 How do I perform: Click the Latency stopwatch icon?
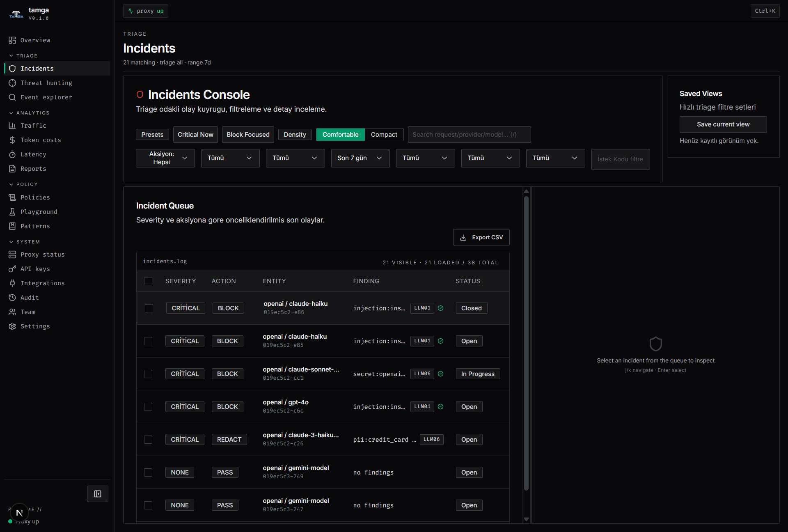pyautogui.click(x=12, y=154)
